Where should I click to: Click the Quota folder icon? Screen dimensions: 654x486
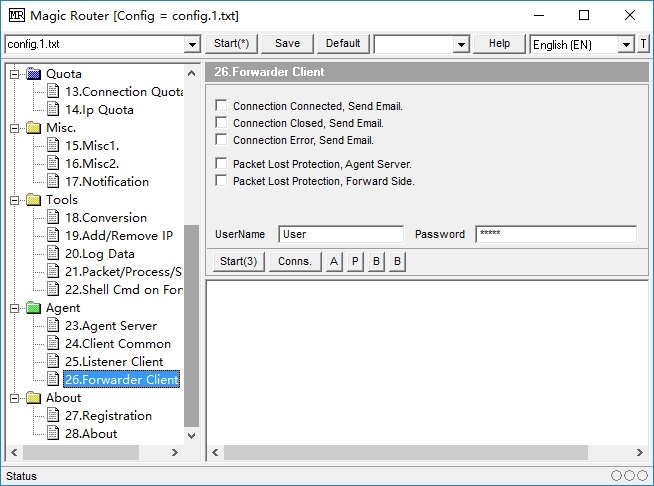tap(33, 74)
